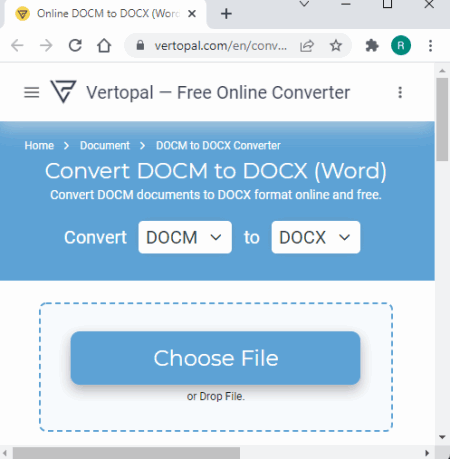Open the browser home page
Screen dimensions: 450x459
104,45
